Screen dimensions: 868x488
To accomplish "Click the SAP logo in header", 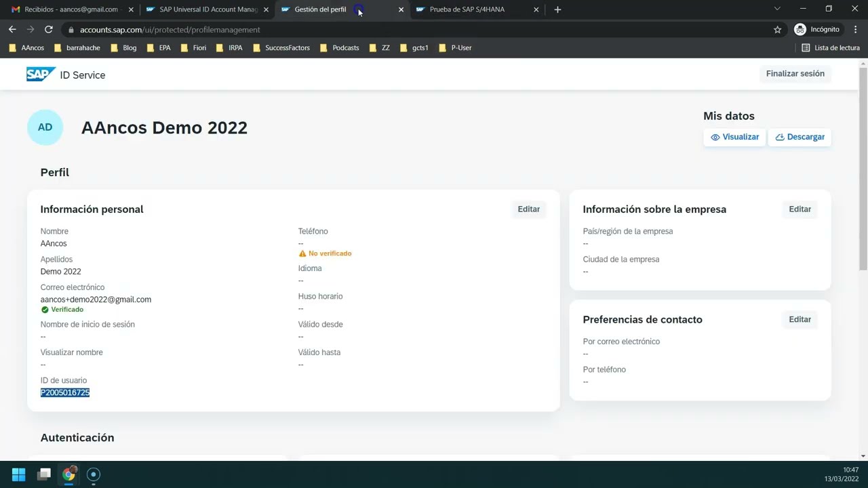I will tap(41, 75).
